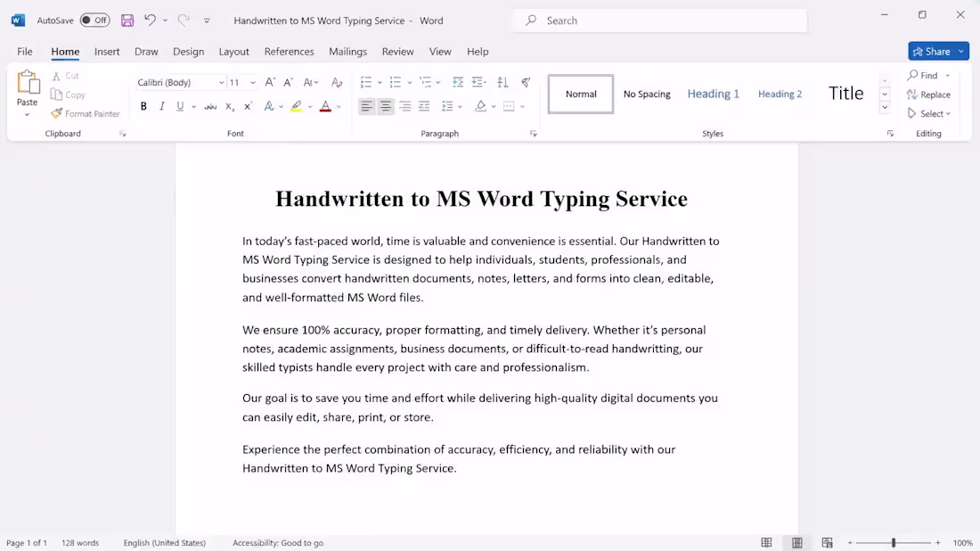Click the 100% zoom level
980x551 pixels.
tap(962, 543)
